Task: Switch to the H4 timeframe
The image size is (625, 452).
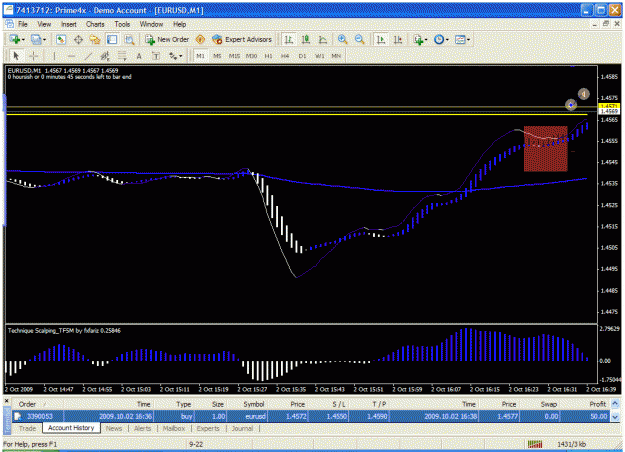Action: [x=285, y=56]
